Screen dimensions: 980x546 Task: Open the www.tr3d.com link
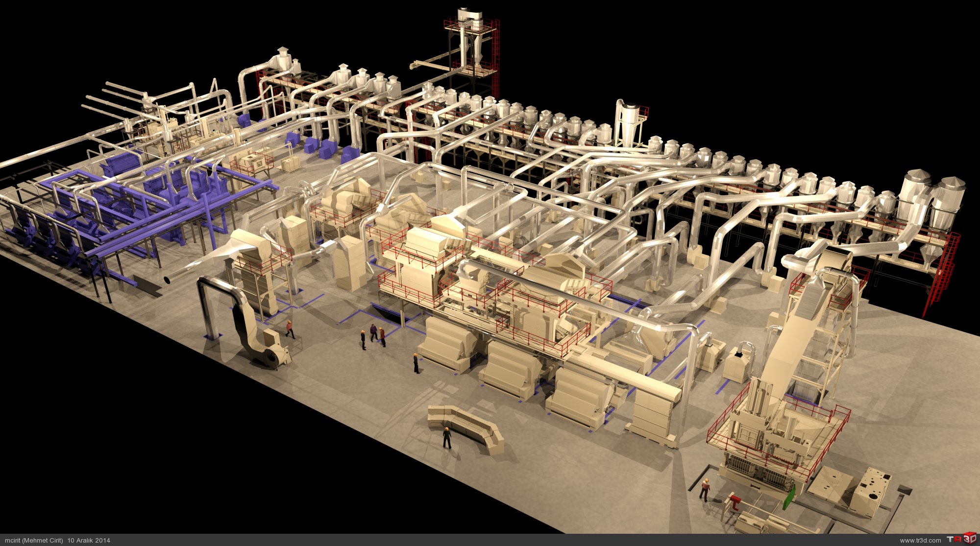coord(920,541)
